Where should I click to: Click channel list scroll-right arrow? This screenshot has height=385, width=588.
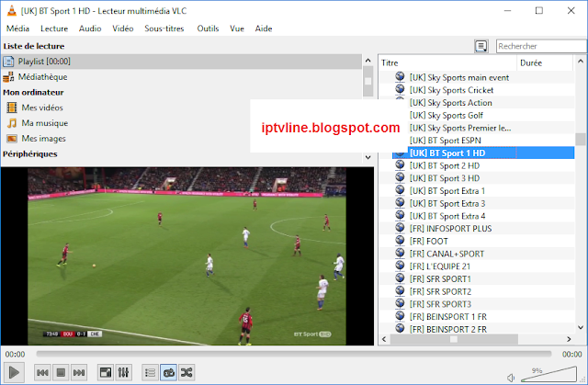569,339
